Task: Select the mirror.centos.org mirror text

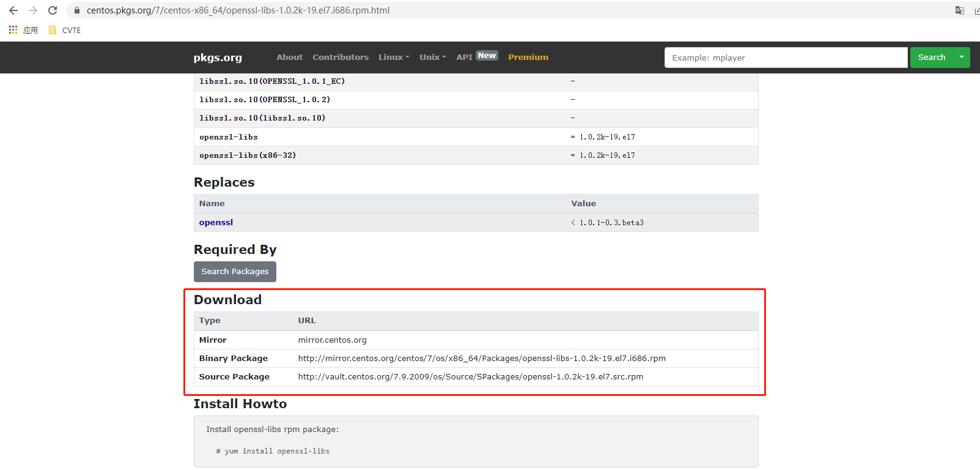Action: 332,340
